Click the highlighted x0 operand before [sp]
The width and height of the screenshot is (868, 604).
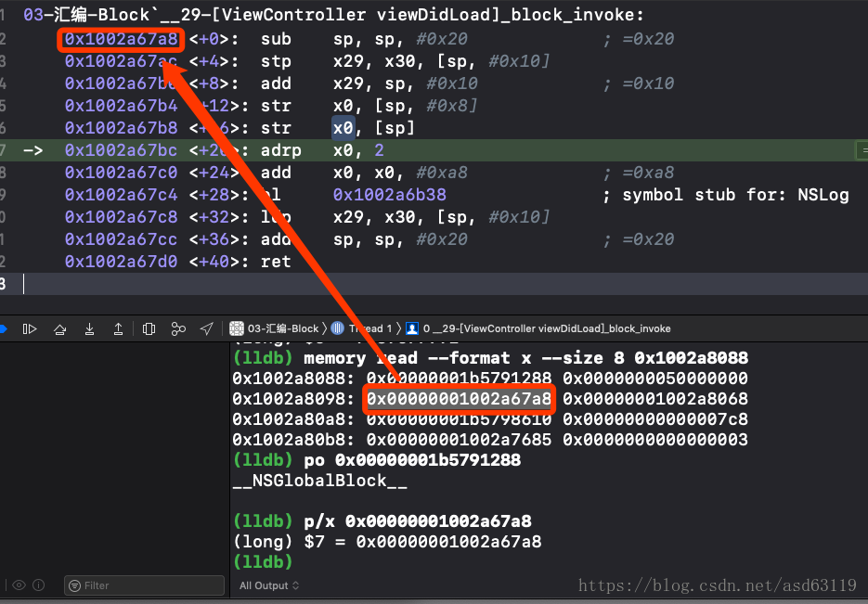[343, 127]
